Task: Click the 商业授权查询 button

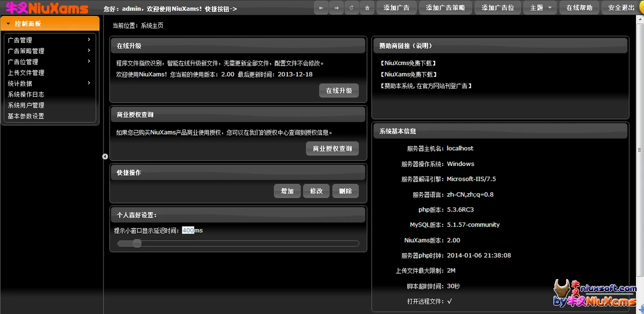Action: click(332, 149)
